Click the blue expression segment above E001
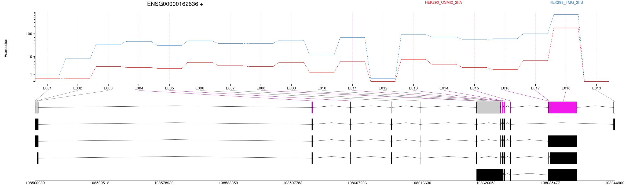The height and width of the screenshot is (188, 644). (47, 75)
